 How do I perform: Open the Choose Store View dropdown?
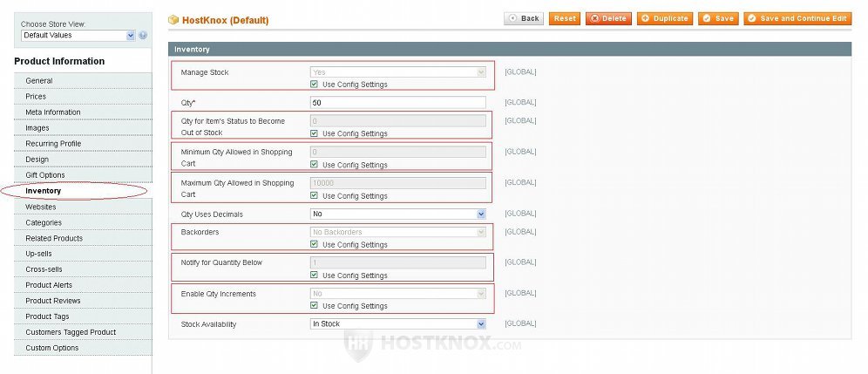coord(78,36)
